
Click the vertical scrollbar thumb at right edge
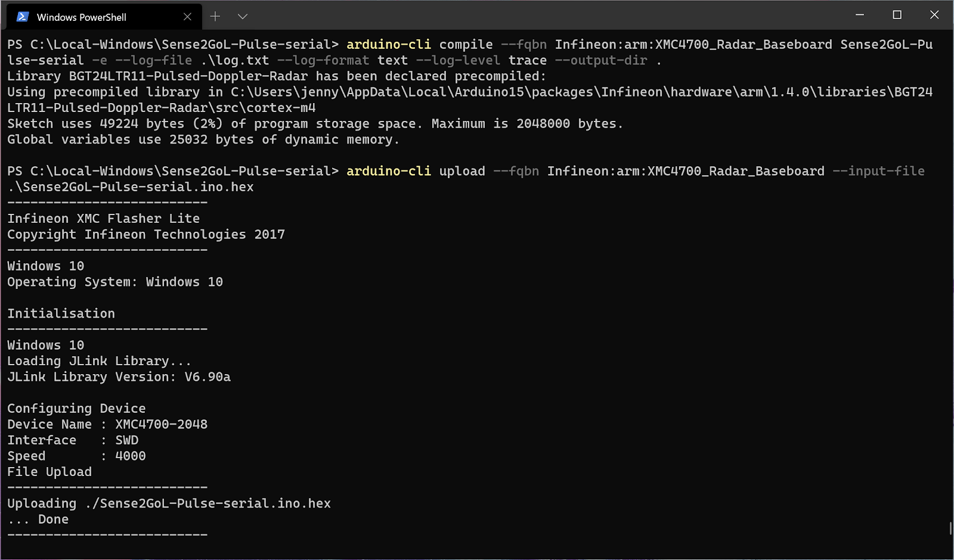pyautogui.click(x=950, y=528)
